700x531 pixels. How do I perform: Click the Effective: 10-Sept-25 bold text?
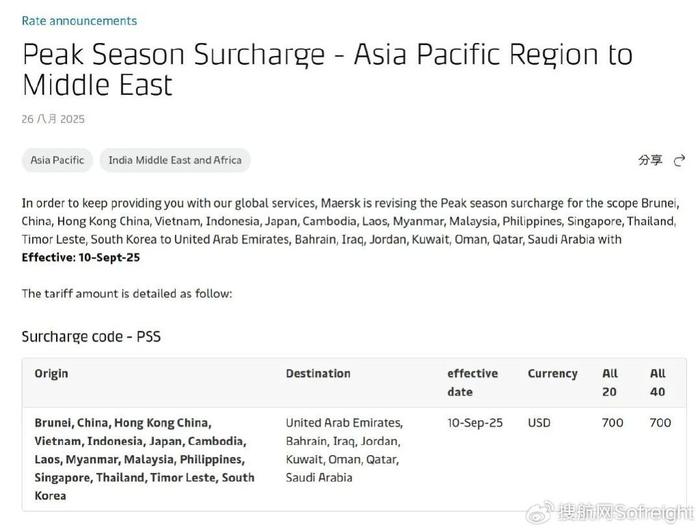point(81,258)
